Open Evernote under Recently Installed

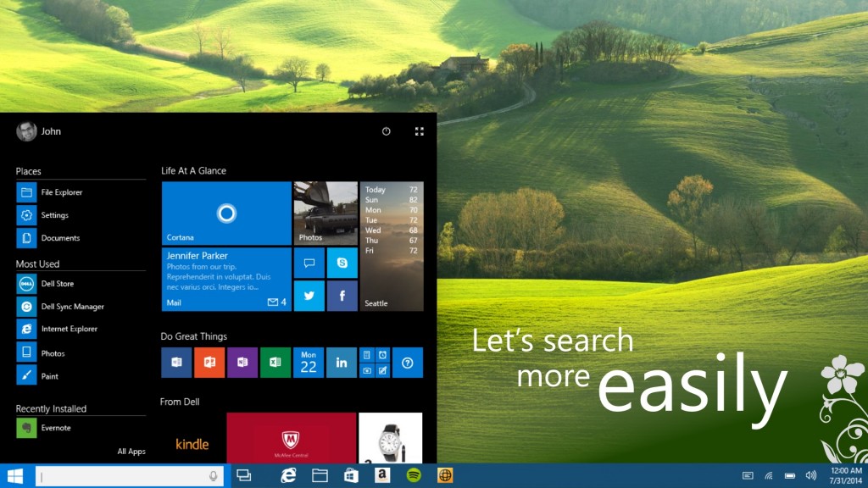tap(55, 428)
